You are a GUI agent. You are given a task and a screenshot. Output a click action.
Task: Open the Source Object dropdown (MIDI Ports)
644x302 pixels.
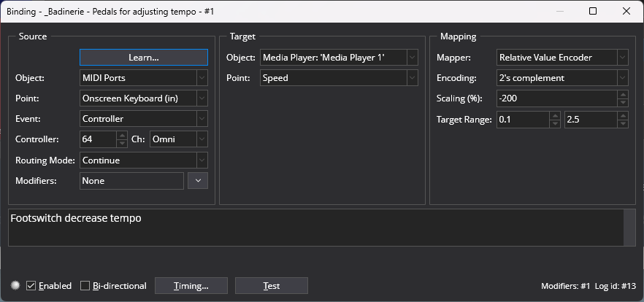point(143,77)
